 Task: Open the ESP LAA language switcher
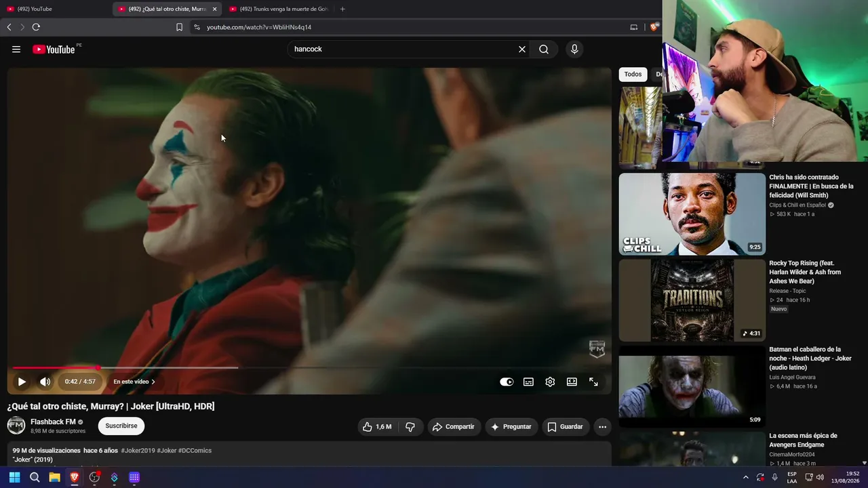click(x=792, y=477)
